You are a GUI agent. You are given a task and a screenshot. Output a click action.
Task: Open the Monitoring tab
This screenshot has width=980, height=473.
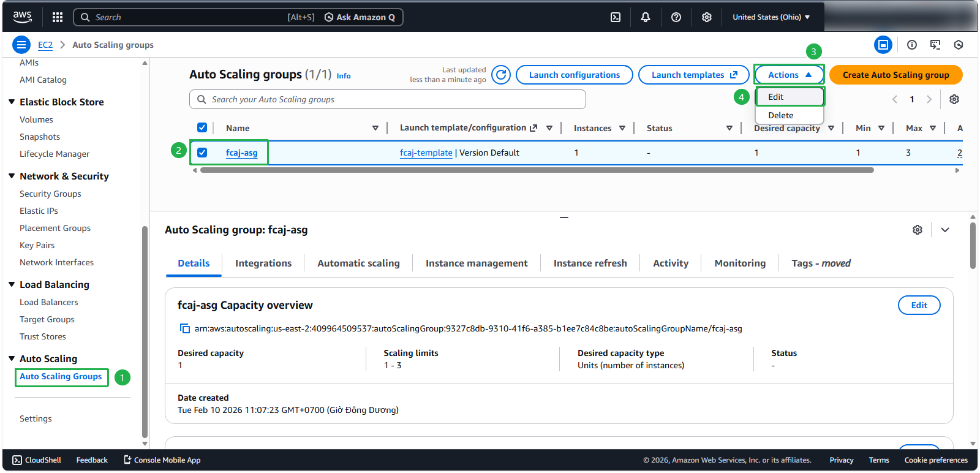click(x=740, y=263)
